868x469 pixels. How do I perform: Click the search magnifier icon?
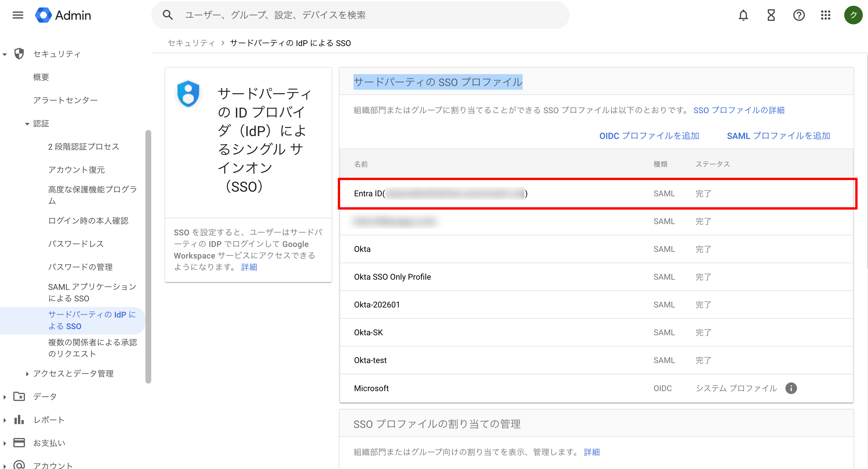pyautogui.click(x=167, y=15)
